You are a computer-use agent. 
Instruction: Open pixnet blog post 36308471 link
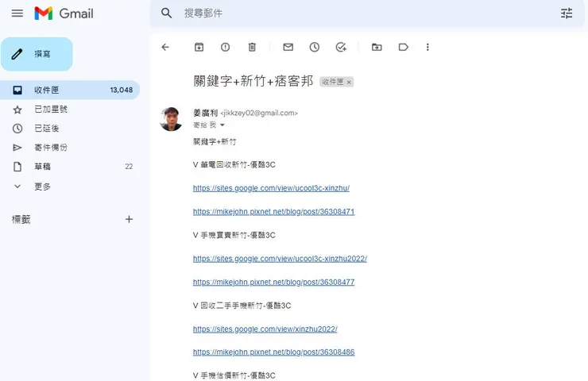pos(274,212)
